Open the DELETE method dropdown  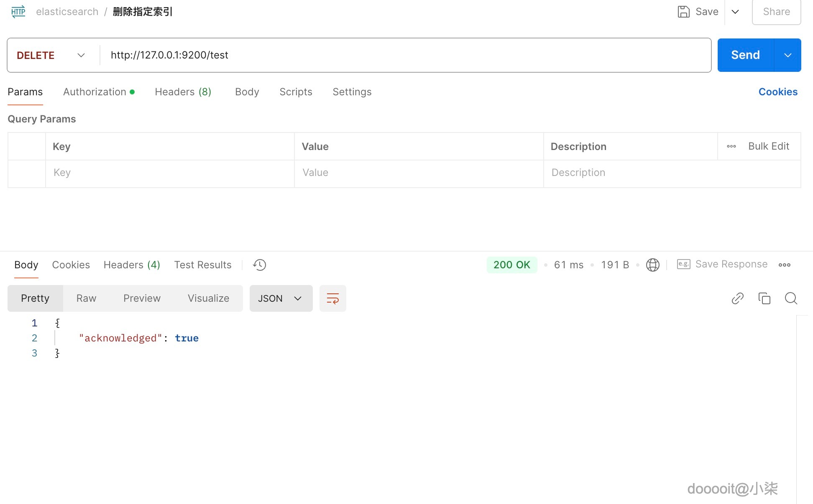(x=51, y=55)
